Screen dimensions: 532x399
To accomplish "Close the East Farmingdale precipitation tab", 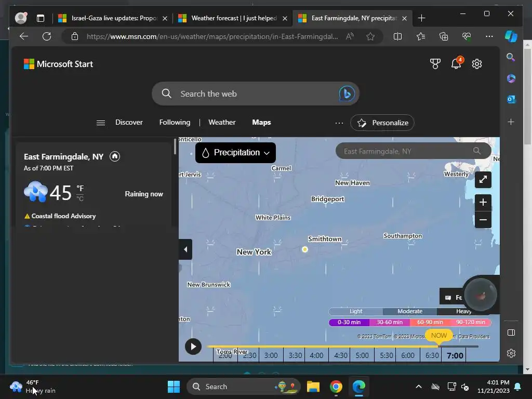I will click(x=404, y=18).
